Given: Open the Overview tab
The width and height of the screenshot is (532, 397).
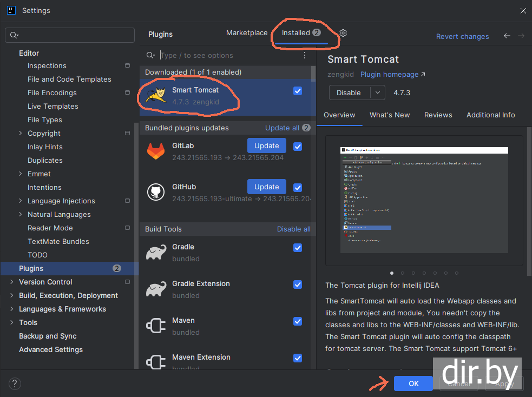Looking at the screenshot, I should pyautogui.click(x=339, y=115).
